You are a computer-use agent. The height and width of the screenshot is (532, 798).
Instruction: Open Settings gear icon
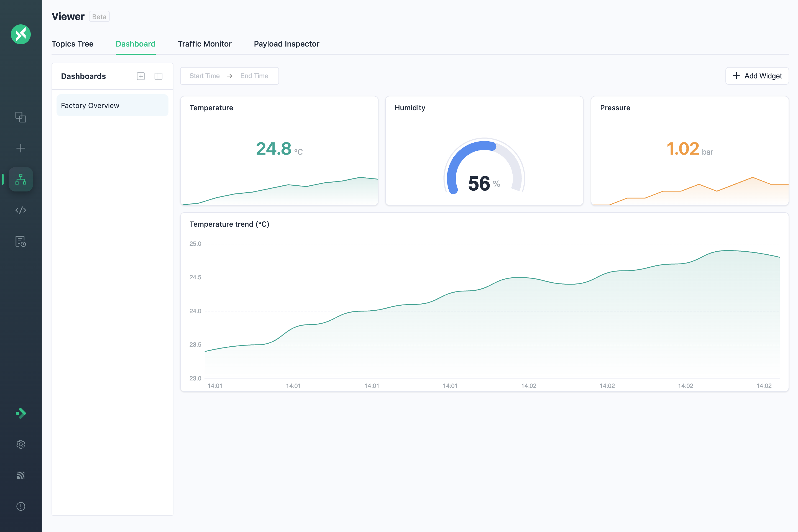[x=21, y=444]
